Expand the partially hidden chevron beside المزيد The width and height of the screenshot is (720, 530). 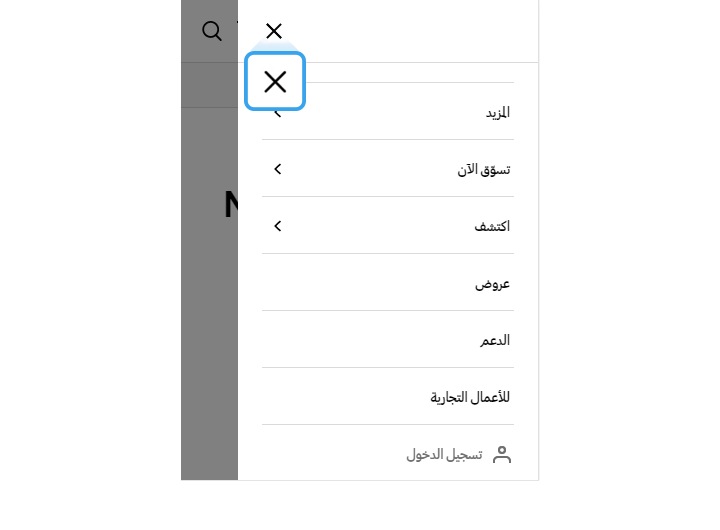(278, 113)
